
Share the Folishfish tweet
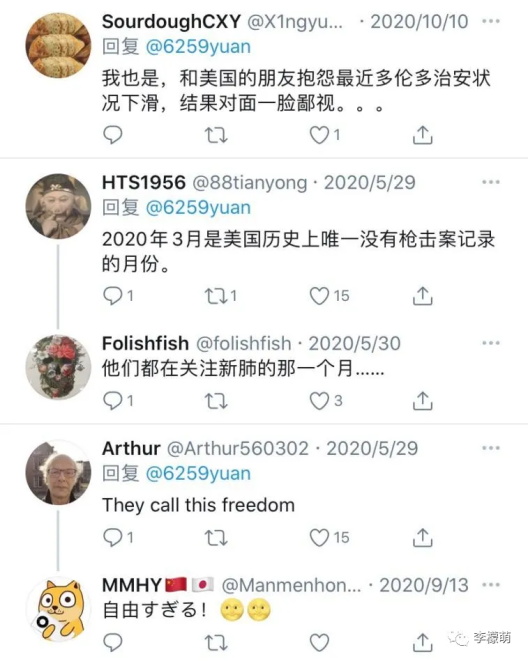coord(422,400)
